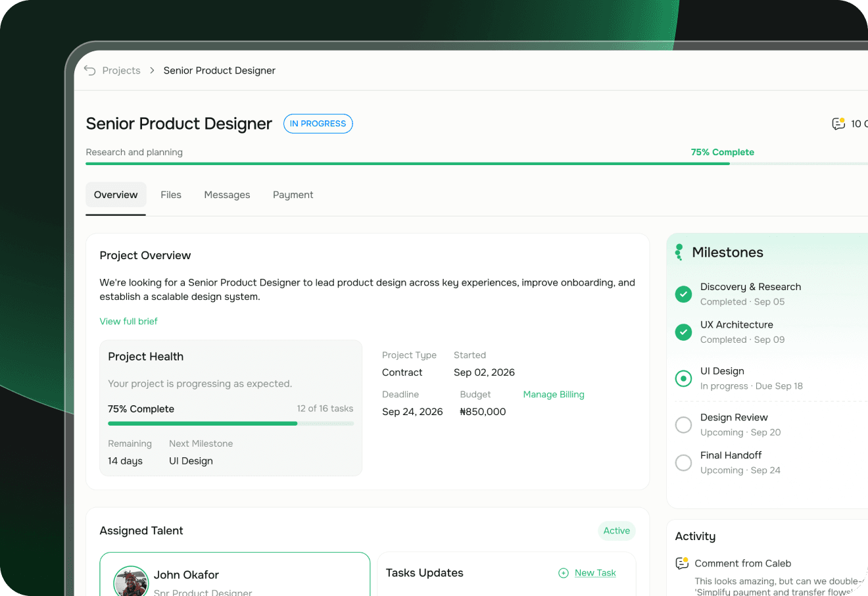Switch to the Files tab

[171, 195]
